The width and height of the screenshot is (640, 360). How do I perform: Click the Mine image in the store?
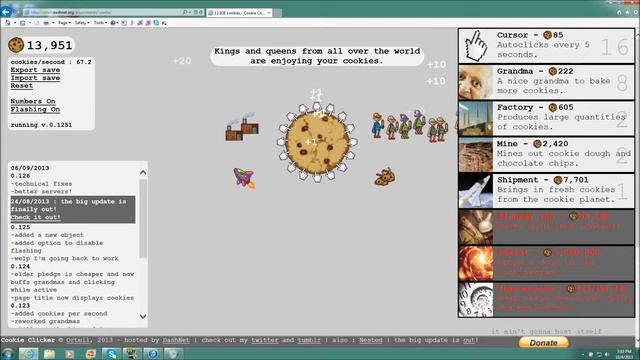pyautogui.click(x=476, y=155)
